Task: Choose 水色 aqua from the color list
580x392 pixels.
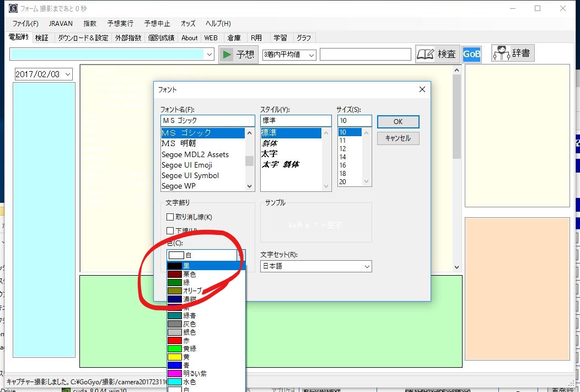Action: coord(206,382)
